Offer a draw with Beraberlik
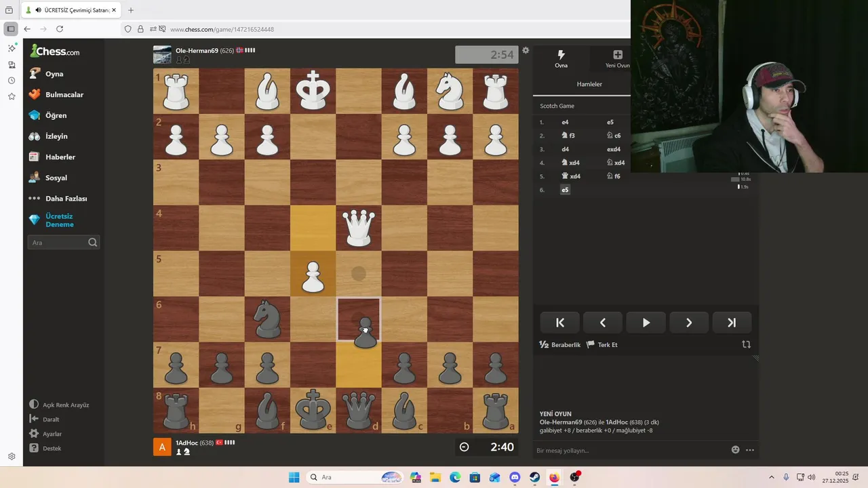 [560, 344]
